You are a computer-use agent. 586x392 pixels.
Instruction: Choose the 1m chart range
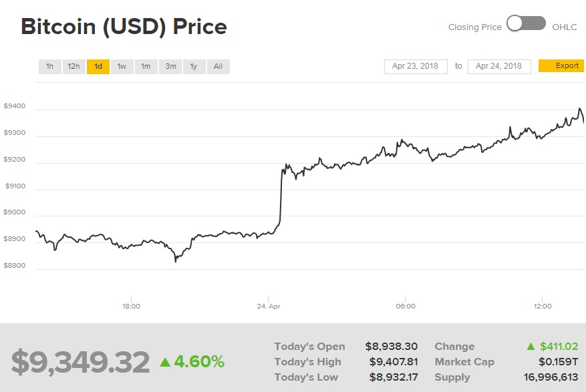point(146,66)
